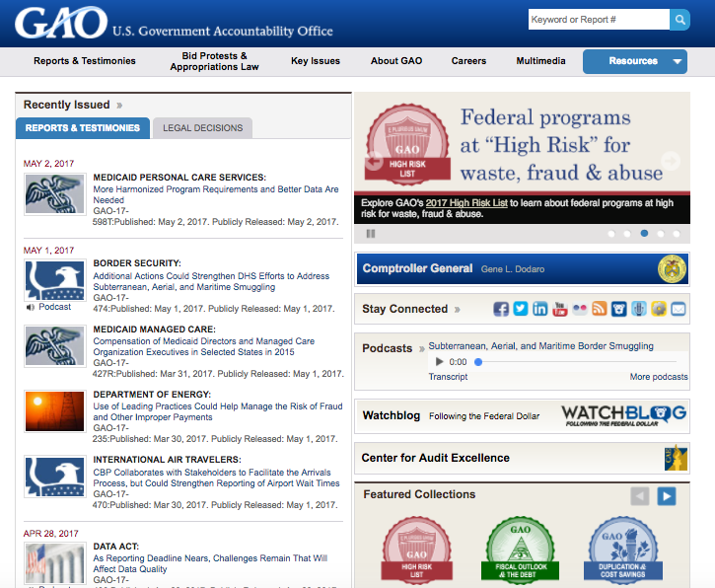Open Reports & Testimonies menu

[85, 60]
